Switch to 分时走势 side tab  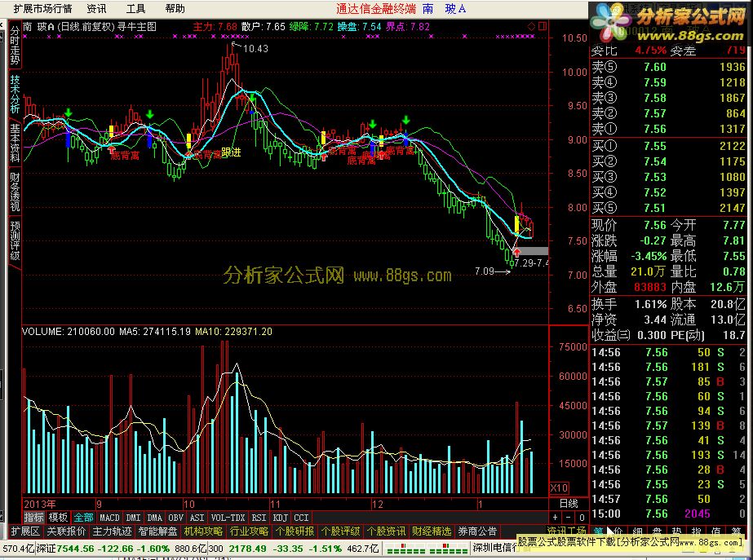click(x=15, y=46)
